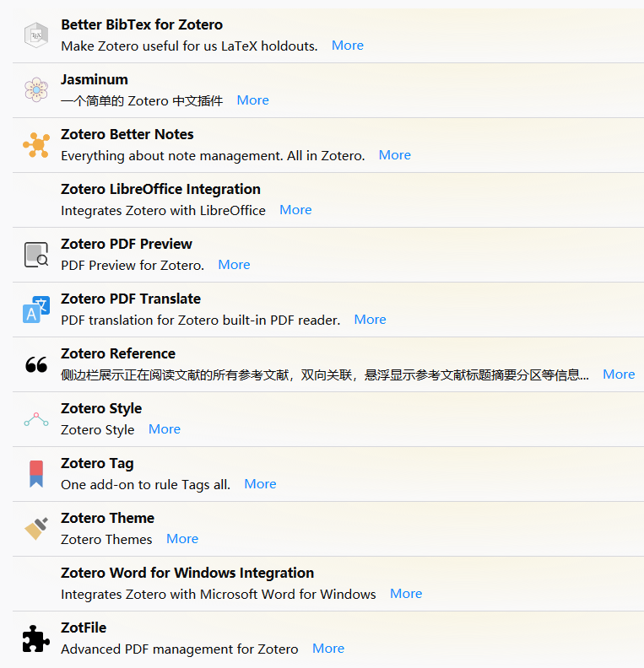Open More link for Jasminum

(x=252, y=100)
